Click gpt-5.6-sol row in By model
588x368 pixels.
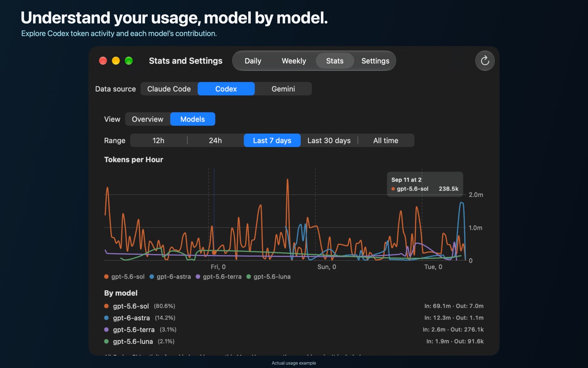pos(294,306)
